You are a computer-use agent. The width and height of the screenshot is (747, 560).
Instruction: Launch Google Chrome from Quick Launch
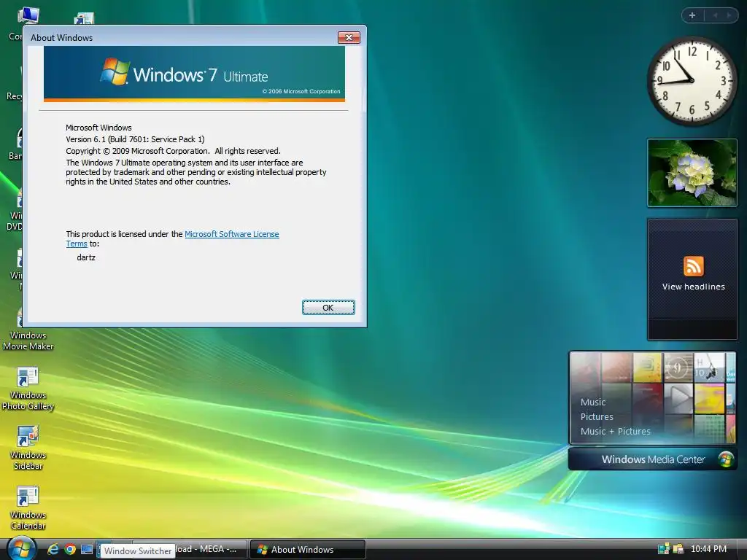click(70, 549)
